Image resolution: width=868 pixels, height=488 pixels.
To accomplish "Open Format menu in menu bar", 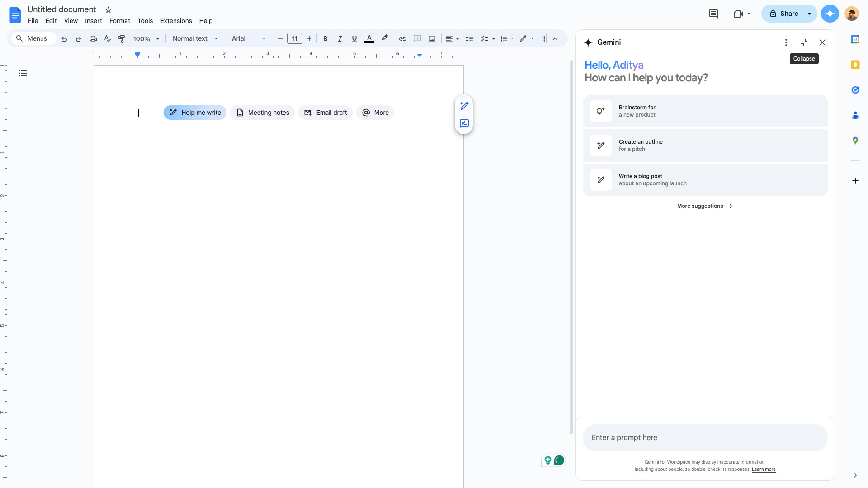I will tap(119, 21).
